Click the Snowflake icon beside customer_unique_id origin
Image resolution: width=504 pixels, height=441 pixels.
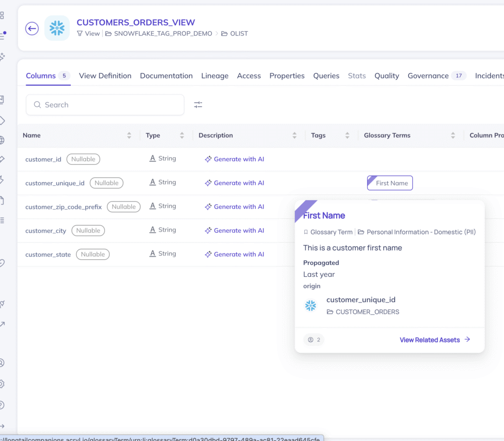click(311, 305)
